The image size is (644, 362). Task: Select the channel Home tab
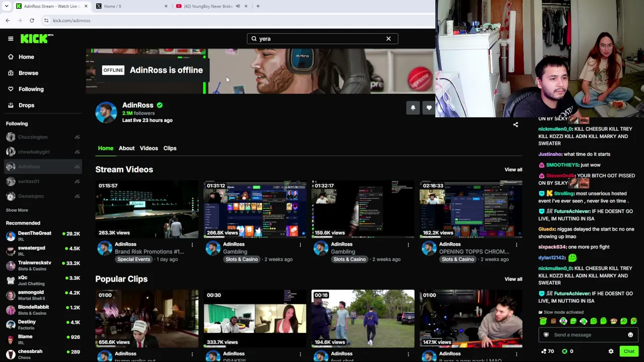point(106,148)
